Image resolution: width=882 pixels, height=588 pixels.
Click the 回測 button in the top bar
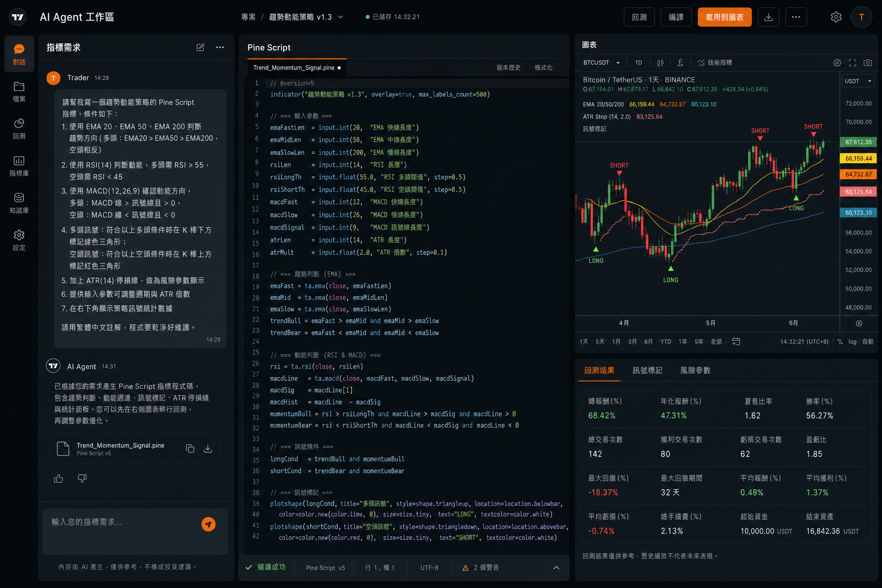(639, 17)
